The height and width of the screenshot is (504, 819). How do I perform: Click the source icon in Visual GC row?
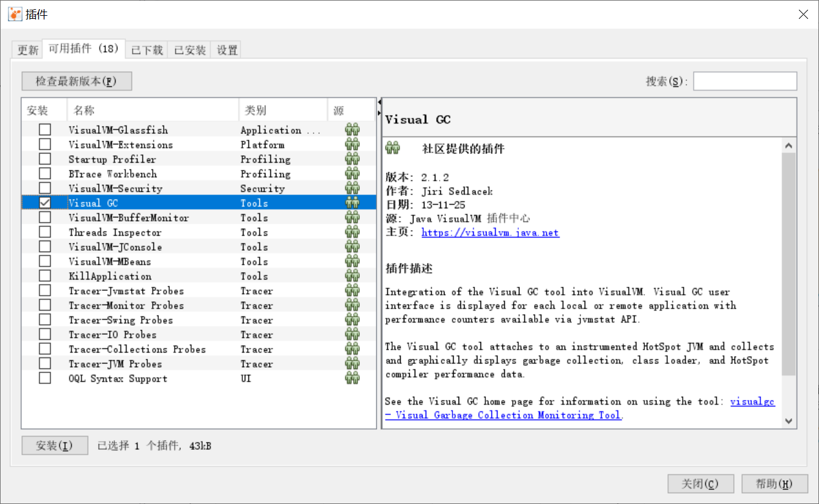pos(352,203)
